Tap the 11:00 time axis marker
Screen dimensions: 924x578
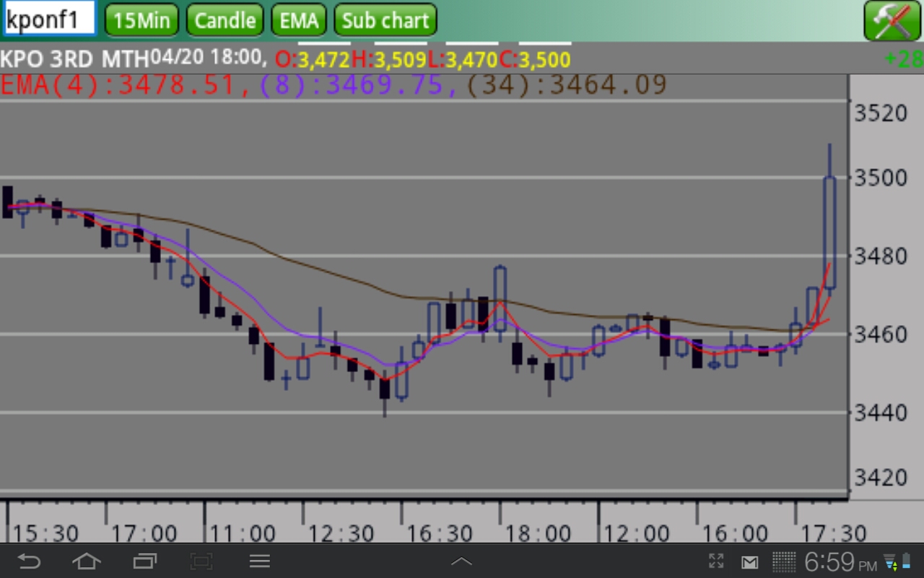(x=243, y=533)
